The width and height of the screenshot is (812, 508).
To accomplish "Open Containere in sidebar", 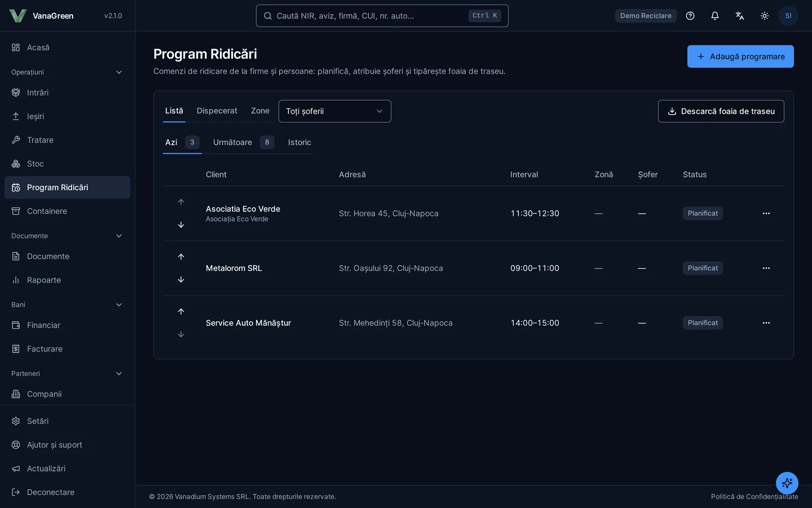I will (67, 211).
